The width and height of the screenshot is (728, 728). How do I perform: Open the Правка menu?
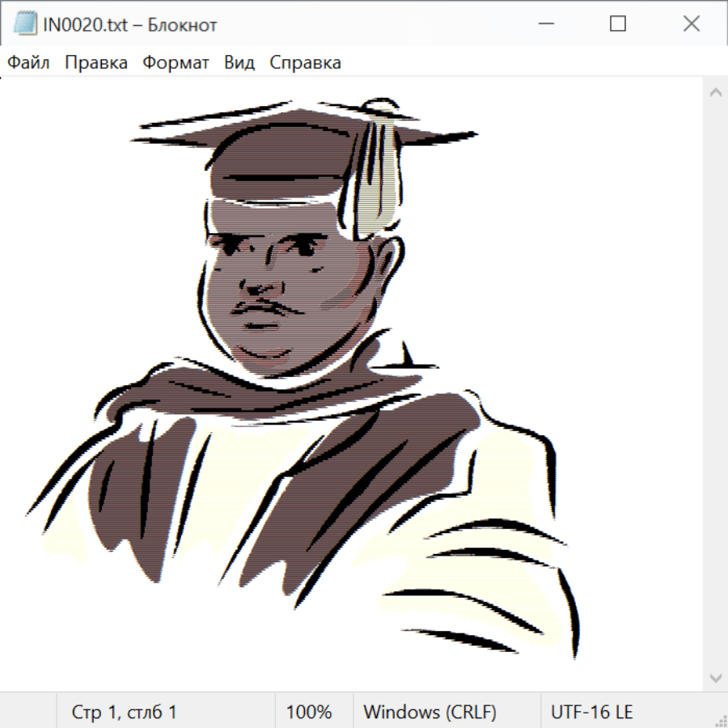[96, 63]
